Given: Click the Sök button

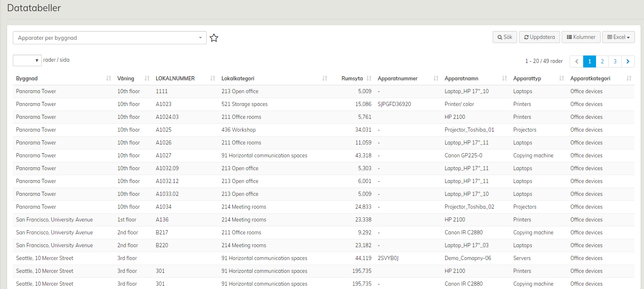Looking at the screenshot, I should [x=505, y=37].
